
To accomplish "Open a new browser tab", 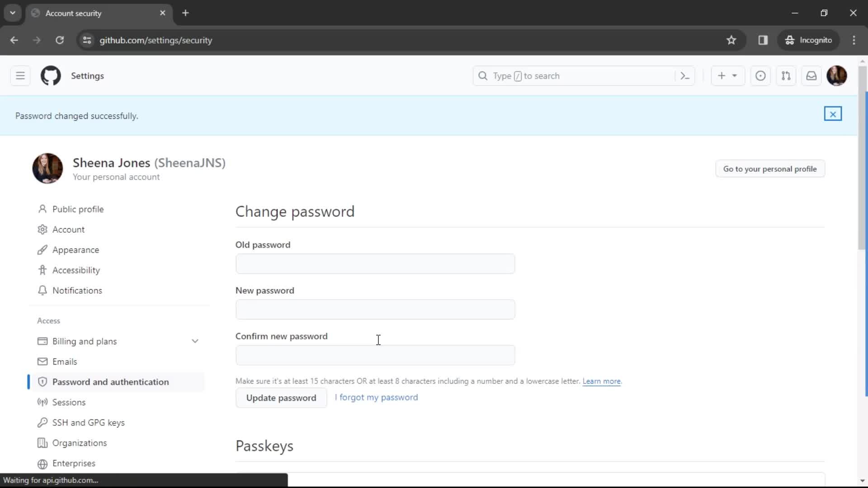I will coord(185,13).
